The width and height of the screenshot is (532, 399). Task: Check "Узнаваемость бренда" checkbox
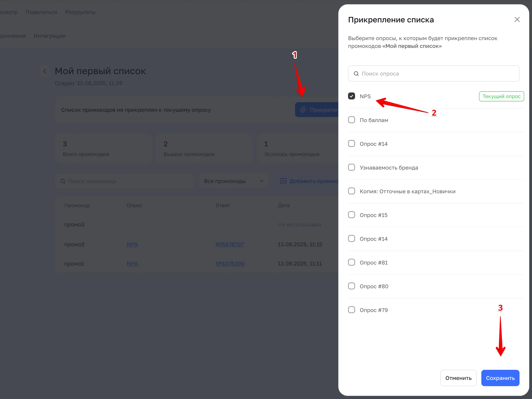tap(351, 167)
